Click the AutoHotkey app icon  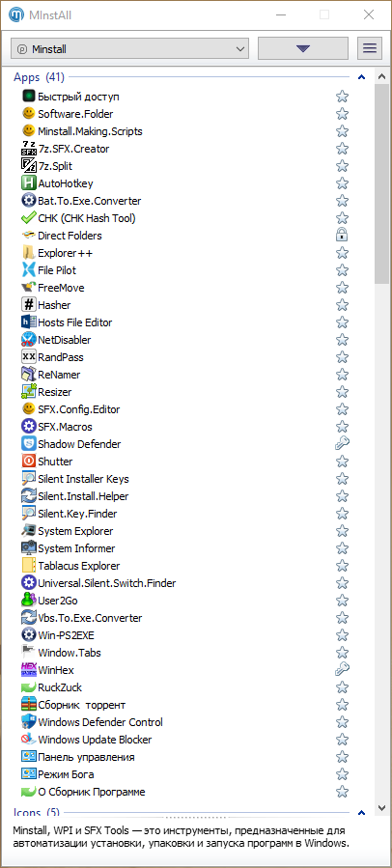click(x=28, y=183)
